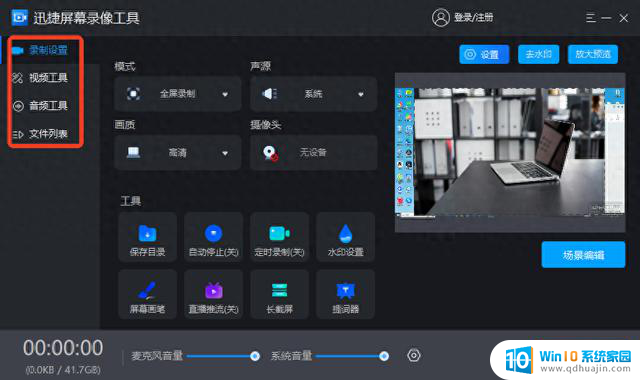Click the volume settings gear icon
Viewport: 640px width, 380px height.
point(413,356)
